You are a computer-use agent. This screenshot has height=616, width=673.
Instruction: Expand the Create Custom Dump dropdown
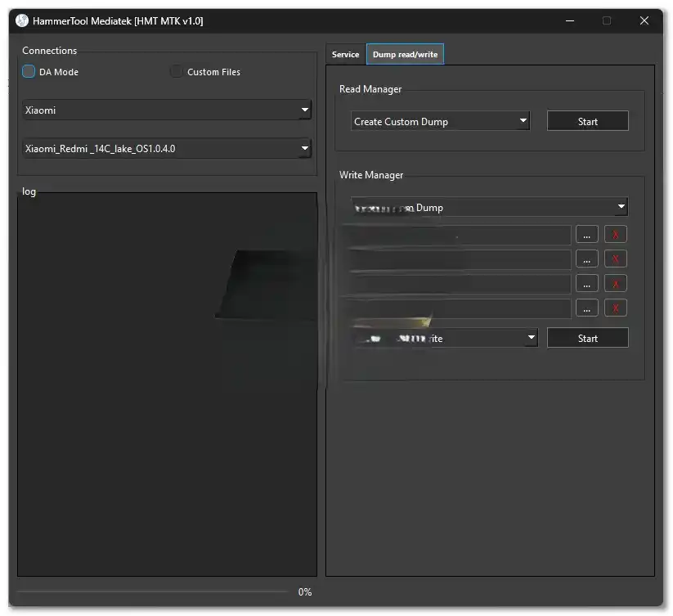(x=441, y=122)
